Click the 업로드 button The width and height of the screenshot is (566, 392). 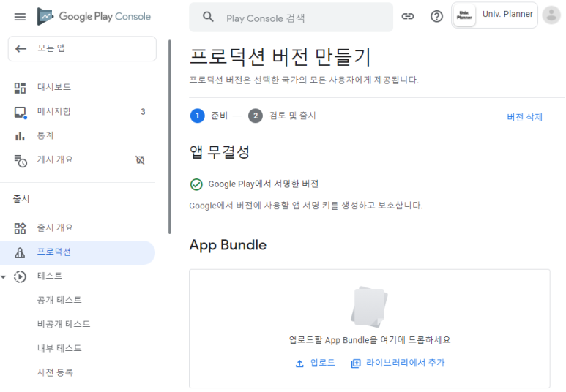316,363
